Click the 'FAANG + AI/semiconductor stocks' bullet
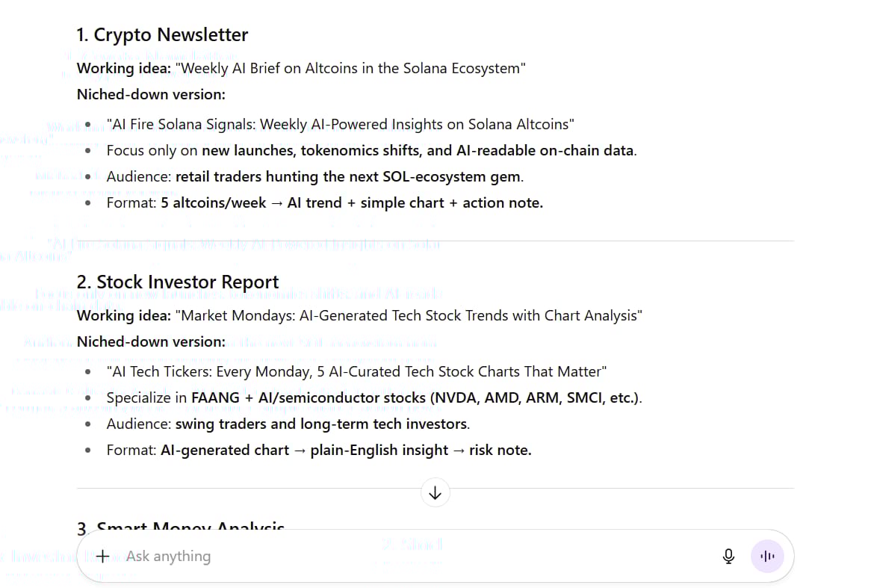Image resolution: width=874 pixels, height=588 pixels. point(374,398)
